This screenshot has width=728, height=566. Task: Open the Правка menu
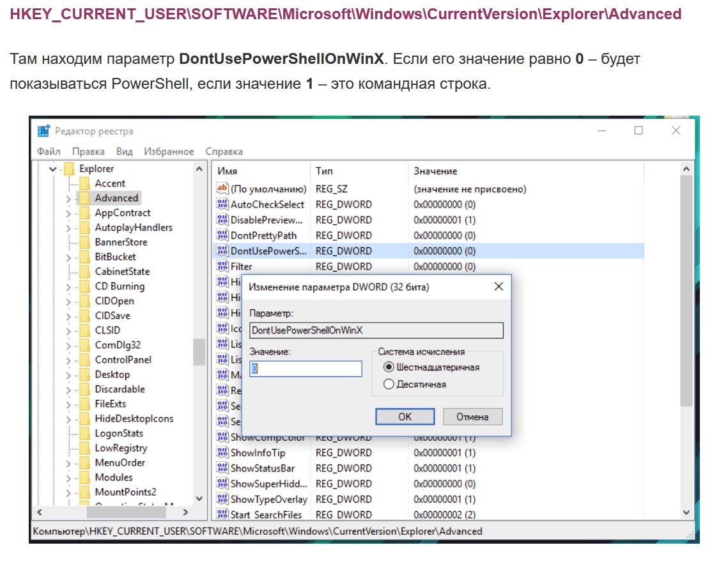pyautogui.click(x=88, y=151)
